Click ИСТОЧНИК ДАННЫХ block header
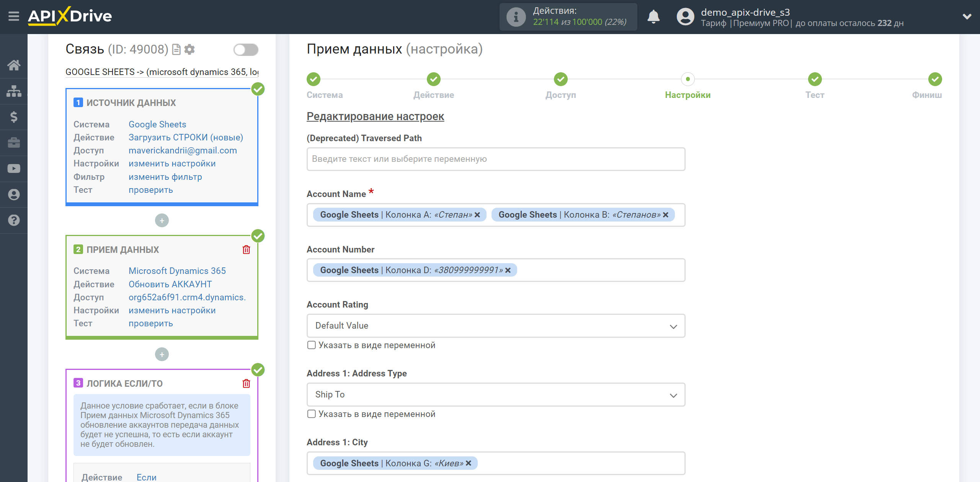The width and height of the screenshot is (980, 482). pos(131,103)
